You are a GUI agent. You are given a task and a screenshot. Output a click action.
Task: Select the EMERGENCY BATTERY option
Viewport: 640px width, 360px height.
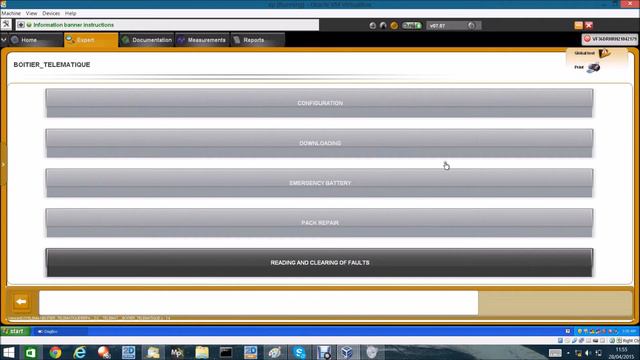319,183
